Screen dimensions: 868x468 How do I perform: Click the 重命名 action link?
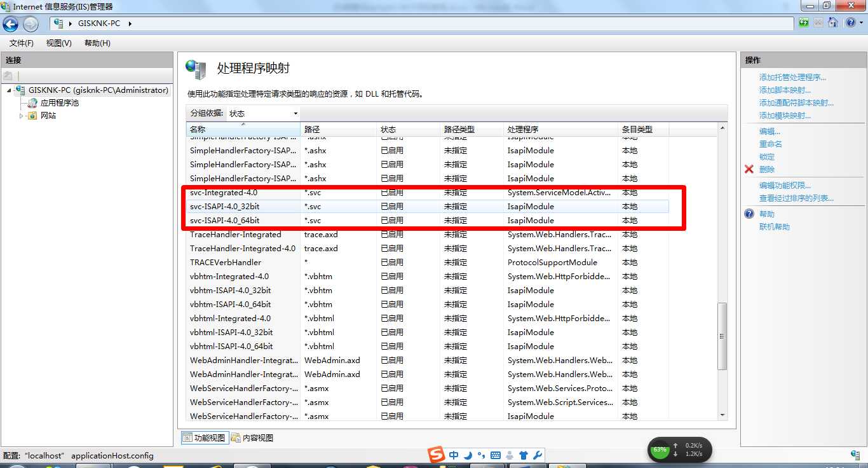pyautogui.click(x=771, y=144)
